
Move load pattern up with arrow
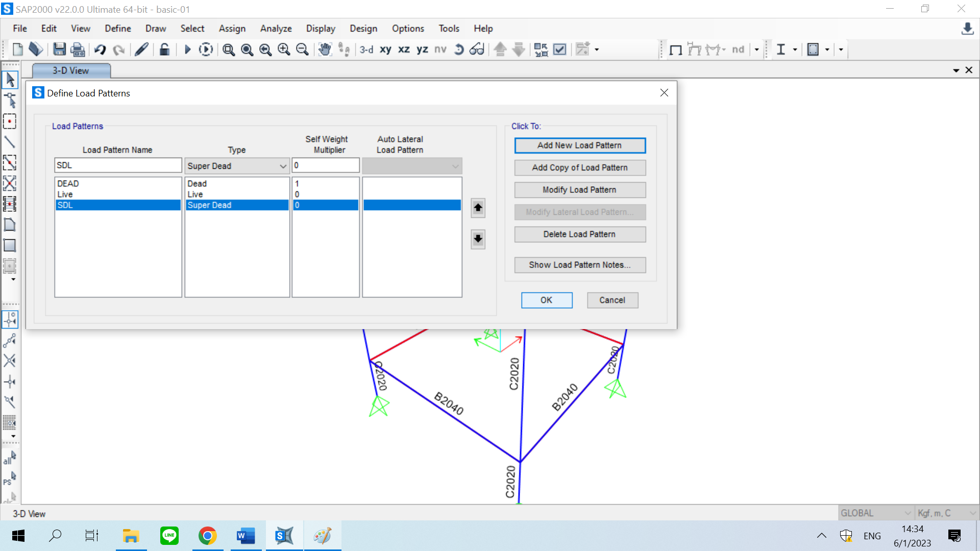[x=478, y=208]
